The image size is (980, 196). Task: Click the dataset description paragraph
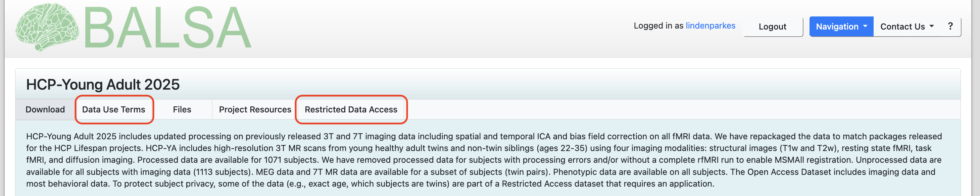(x=483, y=160)
